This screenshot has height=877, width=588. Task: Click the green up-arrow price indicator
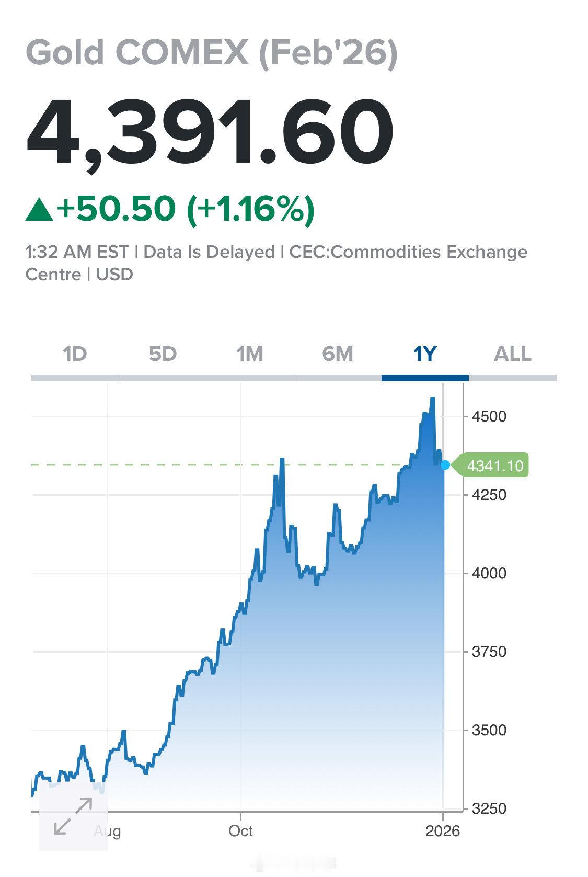pyautogui.click(x=39, y=208)
